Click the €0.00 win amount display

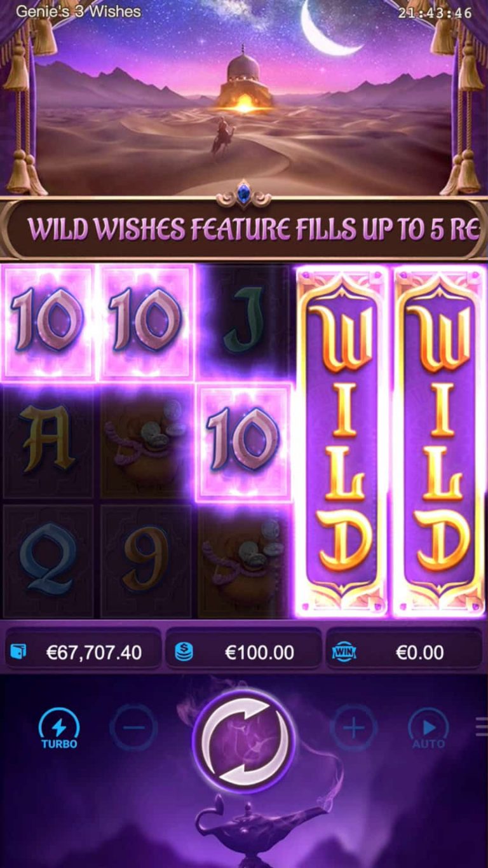(405, 652)
